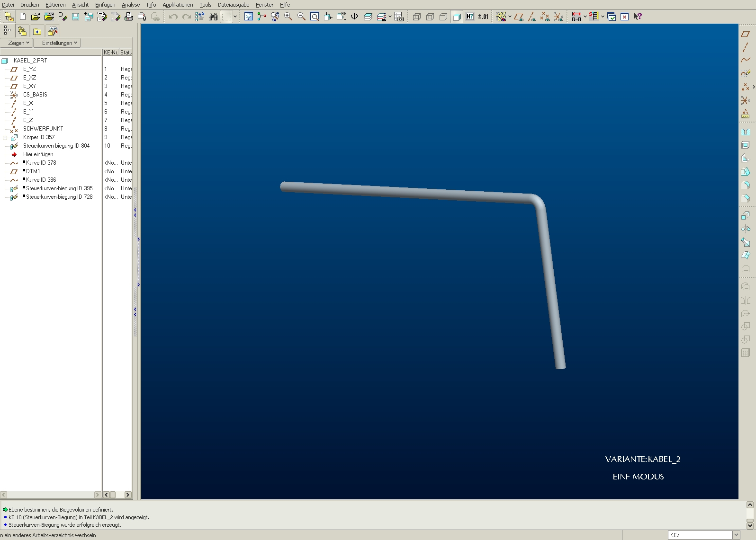This screenshot has width=756, height=540.
Task: Toggle coordinate systems visibility
Action: click(x=558, y=17)
